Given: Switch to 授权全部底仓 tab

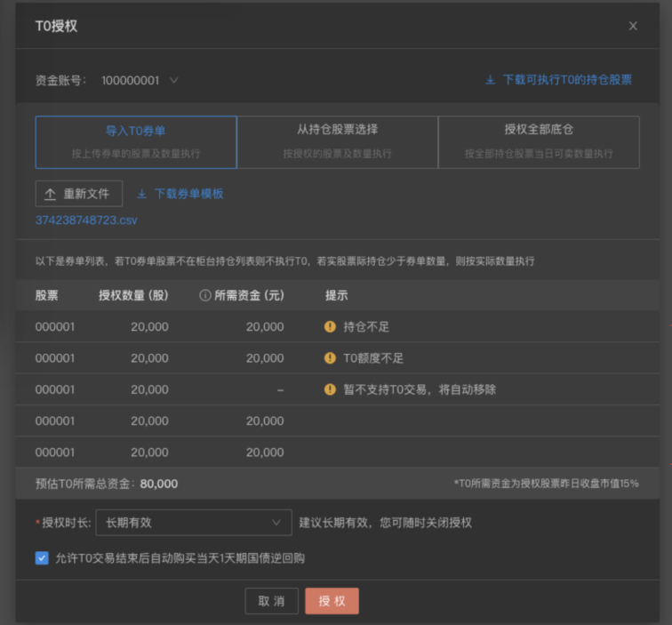Looking at the screenshot, I should 539,142.
